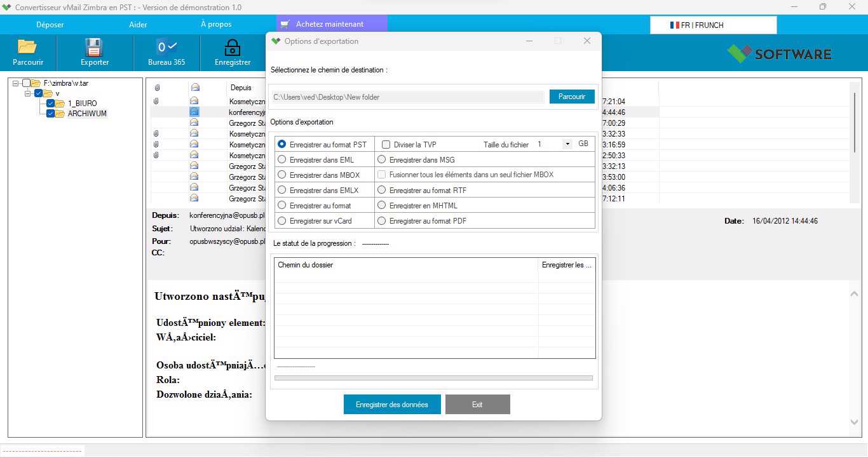The height and width of the screenshot is (458, 868).
Task: Select Enregistrer au format RTF option
Action: coord(382,190)
